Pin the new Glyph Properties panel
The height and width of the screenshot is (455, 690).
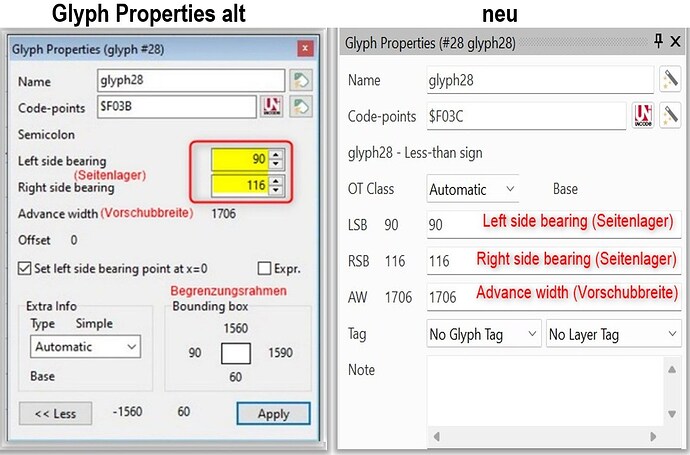tap(657, 43)
